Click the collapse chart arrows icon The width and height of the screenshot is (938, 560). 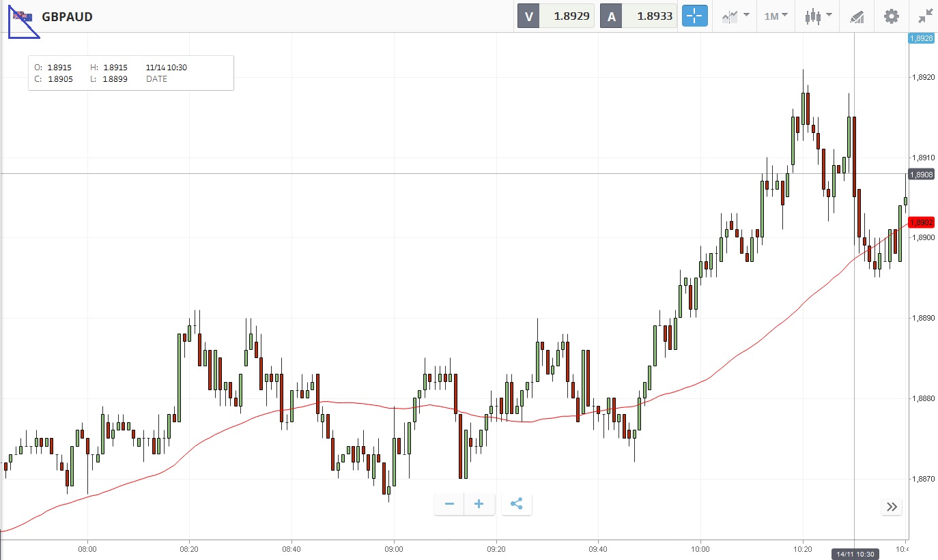coord(925,16)
